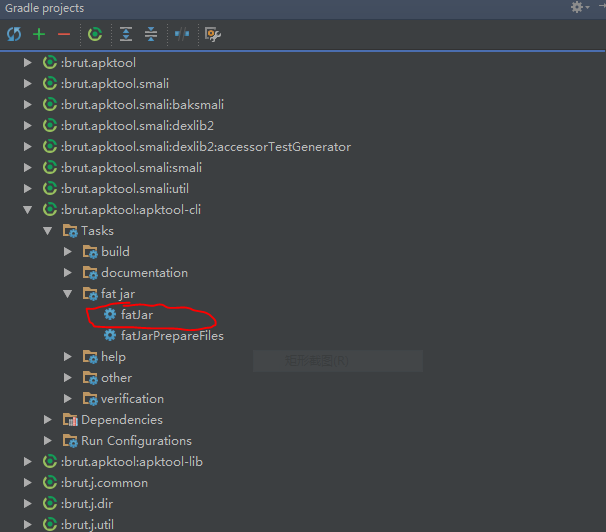Select the :brut.apktool.smali:smali label
Viewport: 606px width, 532px height.
click(131, 168)
